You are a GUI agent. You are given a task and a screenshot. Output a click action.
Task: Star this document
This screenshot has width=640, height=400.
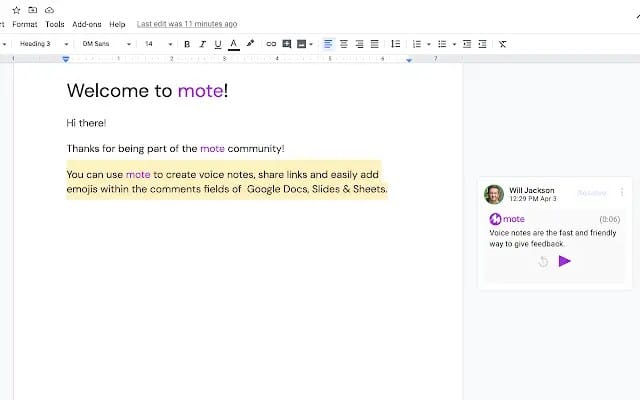pos(16,9)
